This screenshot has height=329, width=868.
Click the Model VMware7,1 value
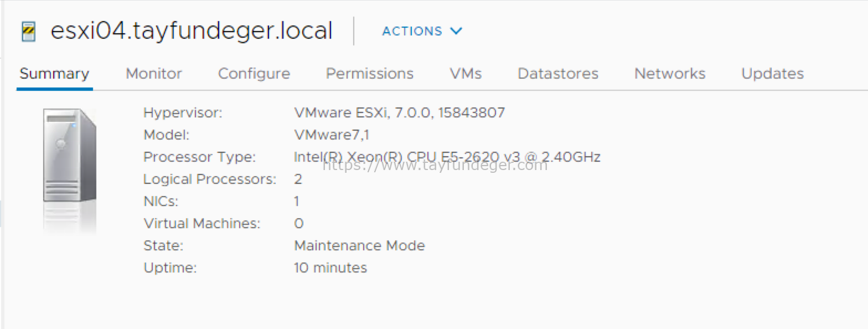(332, 135)
